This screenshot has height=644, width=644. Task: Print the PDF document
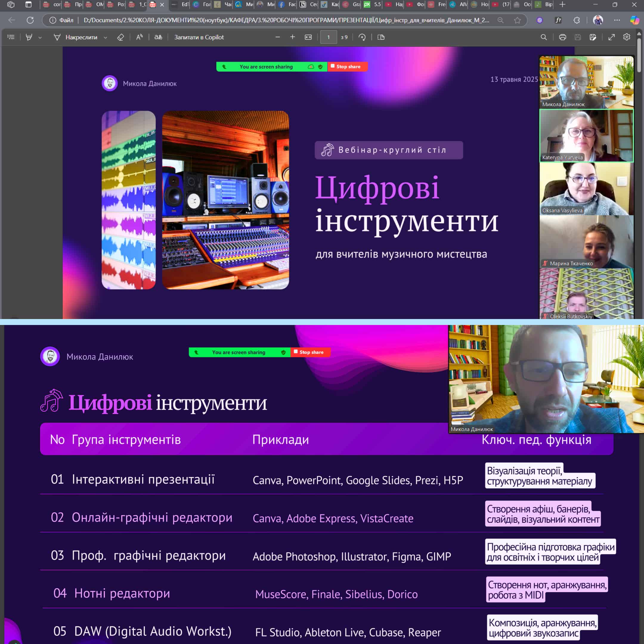point(563,37)
